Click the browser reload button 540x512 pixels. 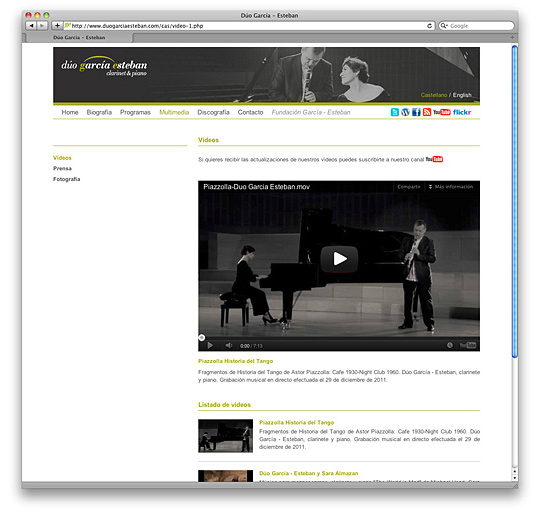click(429, 26)
